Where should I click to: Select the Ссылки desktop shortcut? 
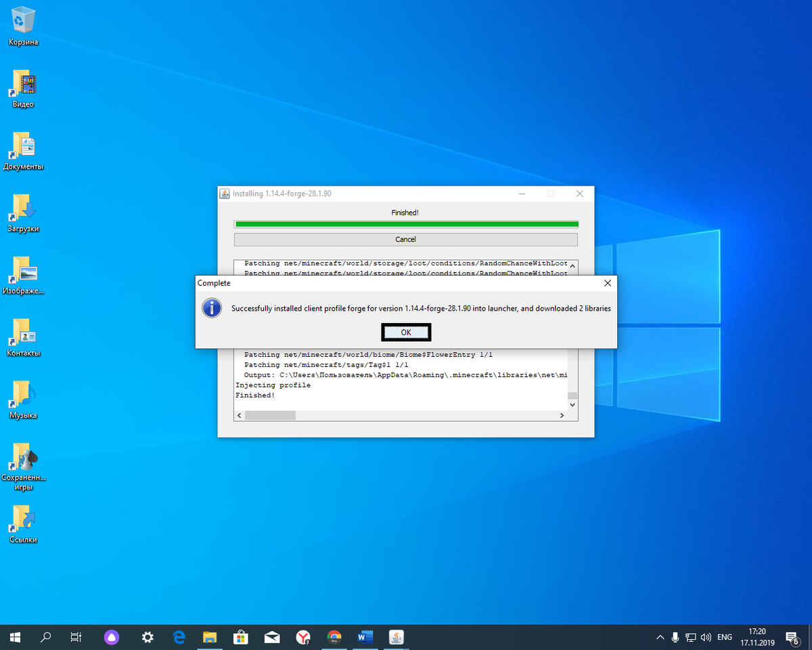(x=23, y=525)
